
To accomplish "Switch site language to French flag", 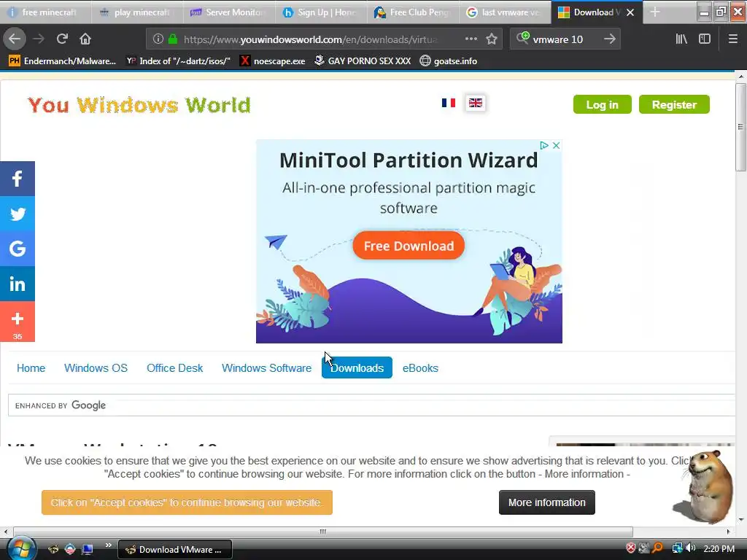I will click(449, 103).
